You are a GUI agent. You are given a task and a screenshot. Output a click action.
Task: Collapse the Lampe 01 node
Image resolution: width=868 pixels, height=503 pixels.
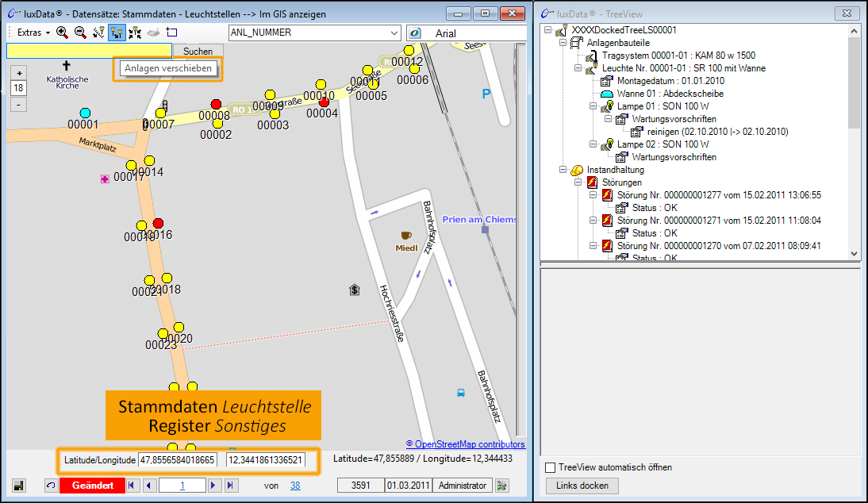pos(593,106)
